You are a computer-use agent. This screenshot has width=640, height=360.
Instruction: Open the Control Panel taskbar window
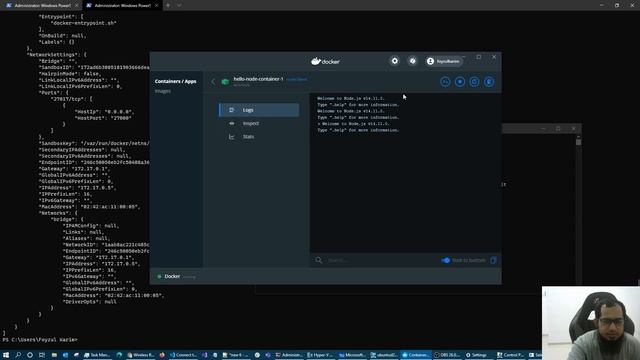510,355
